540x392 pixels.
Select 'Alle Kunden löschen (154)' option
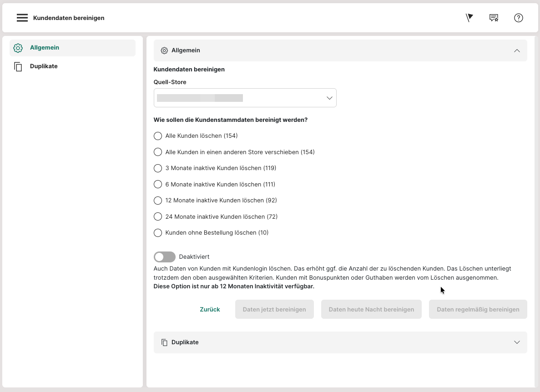tap(158, 136)
